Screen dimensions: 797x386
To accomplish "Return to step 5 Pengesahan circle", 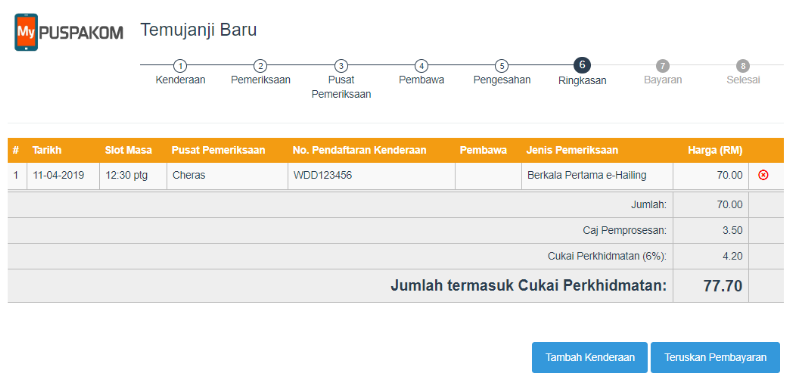I will click(502, 66).
